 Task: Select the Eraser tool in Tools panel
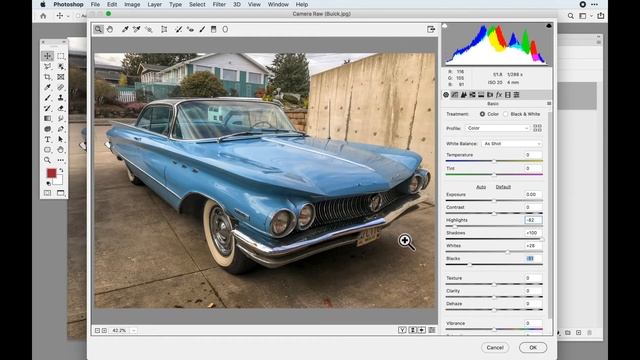click(61, 108)
